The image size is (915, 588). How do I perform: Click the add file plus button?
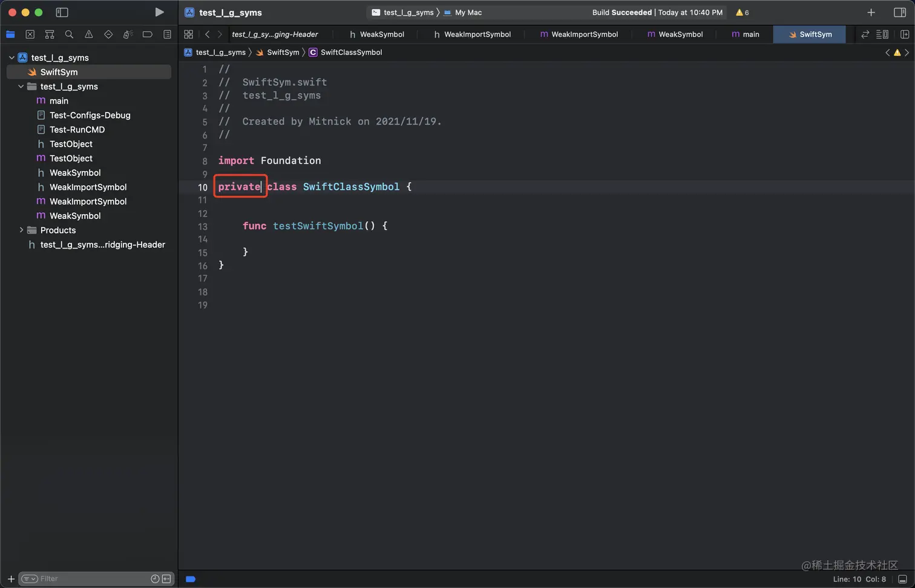pyautogui.click(x=11, y=579)
